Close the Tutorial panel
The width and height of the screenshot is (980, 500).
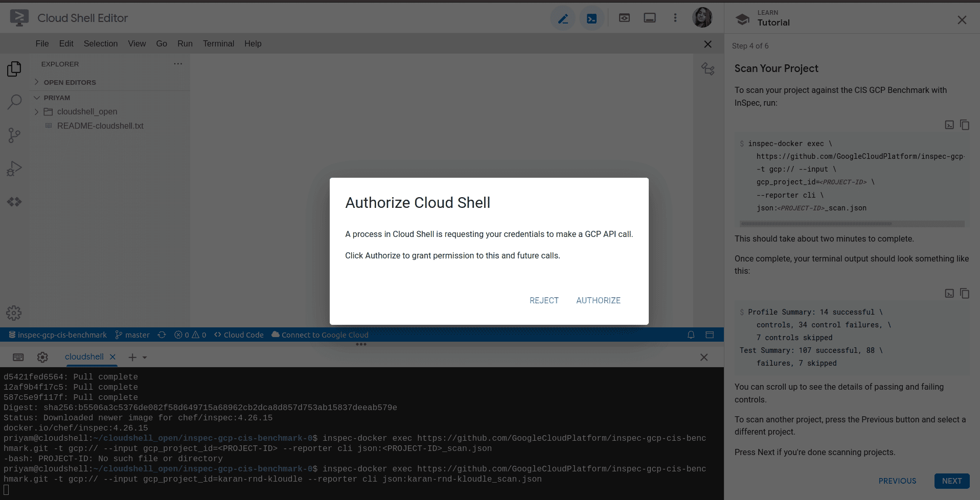click(962, 19)
